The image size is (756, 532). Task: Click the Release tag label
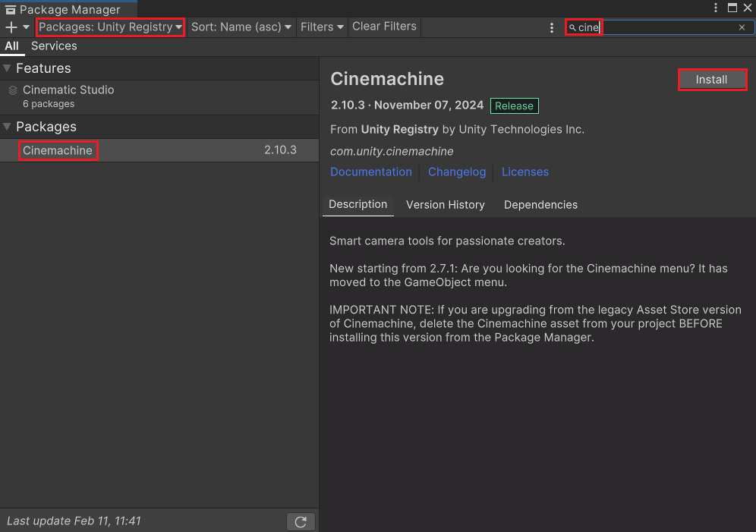click(514, 105)
